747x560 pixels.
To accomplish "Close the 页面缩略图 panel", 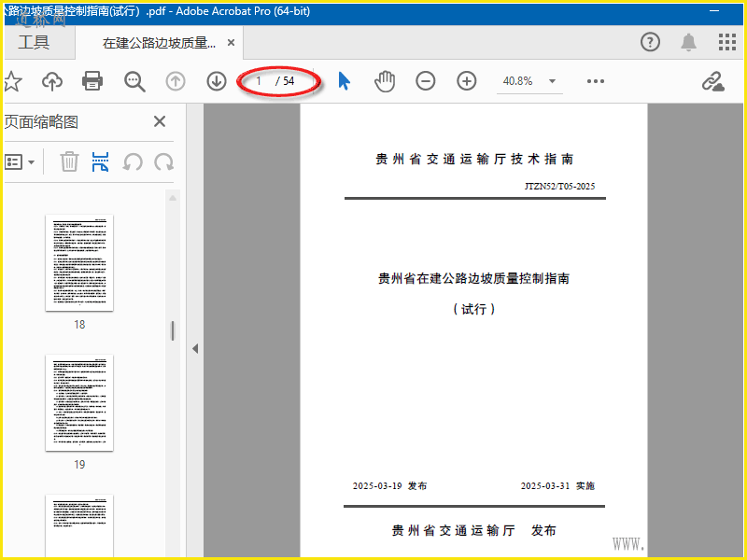I will [x=160, y=121].
